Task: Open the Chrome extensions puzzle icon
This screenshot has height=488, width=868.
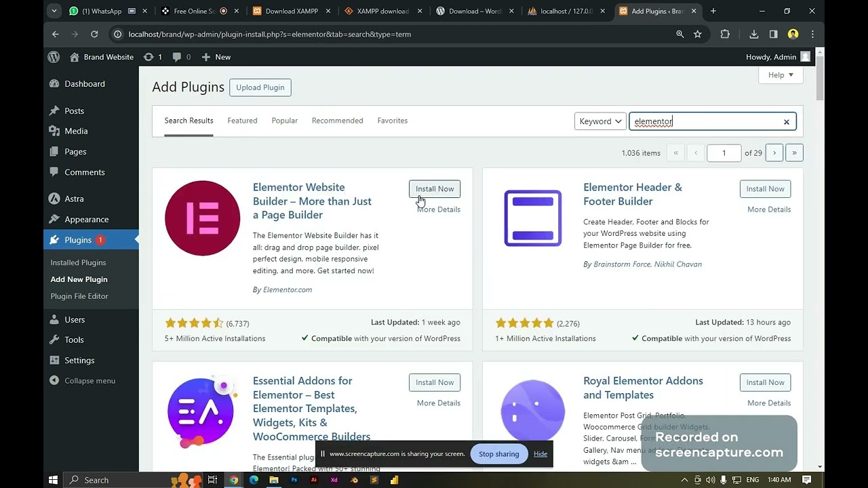Action: pos(725,34)
